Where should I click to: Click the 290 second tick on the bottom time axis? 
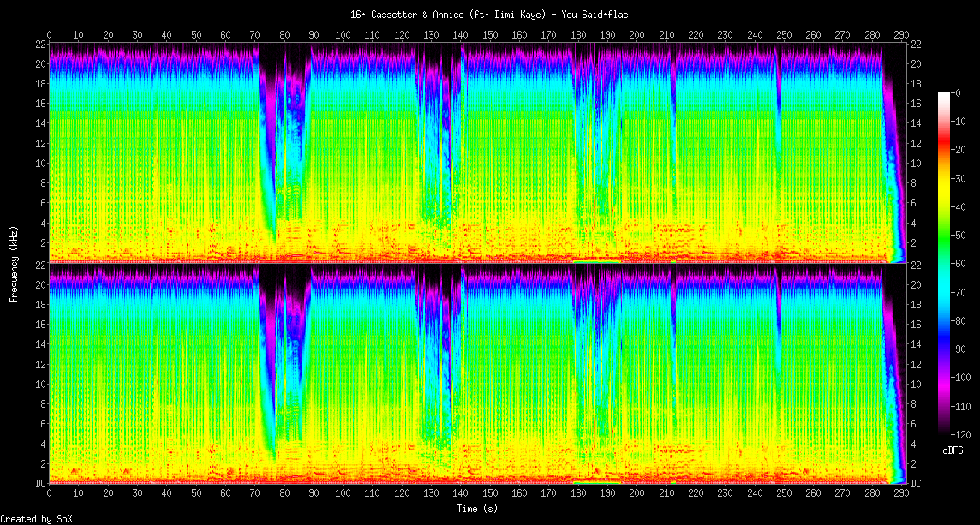[901, 493]
